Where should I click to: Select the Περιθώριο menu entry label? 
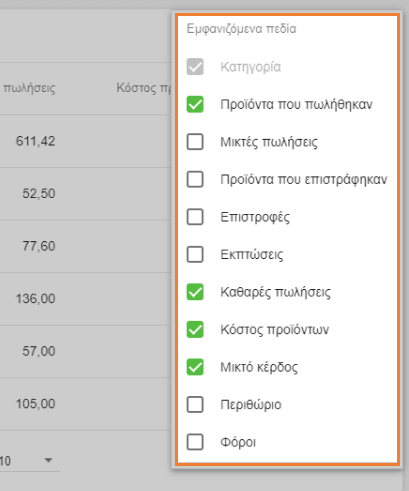251,405
